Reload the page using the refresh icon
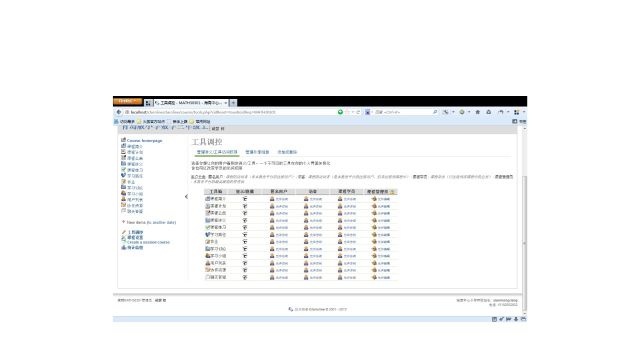The image size is (640, 360). pyautogui.click(x=358, y=112)
